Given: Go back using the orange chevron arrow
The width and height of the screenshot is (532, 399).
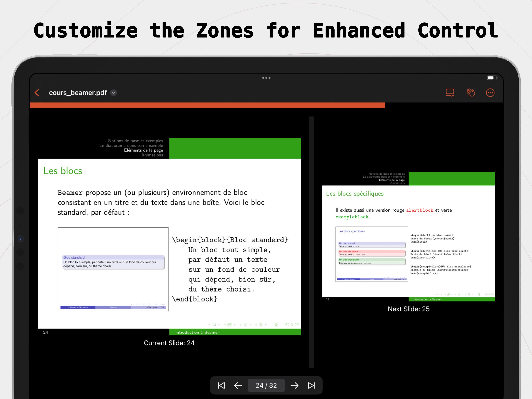Looking at the screenshot, I should coord(37,93).
